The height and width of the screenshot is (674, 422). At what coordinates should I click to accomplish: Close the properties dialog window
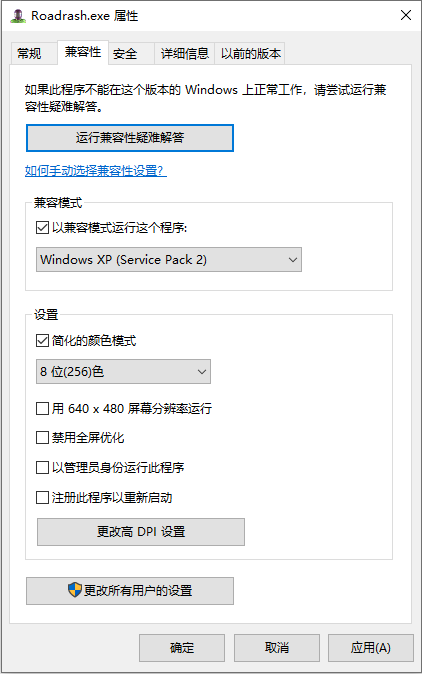pos(406,15)
